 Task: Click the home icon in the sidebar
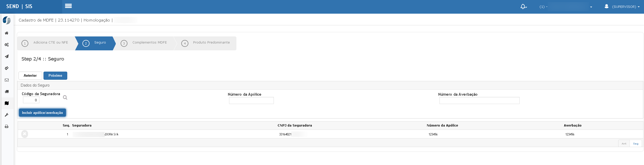click(x=7, y=33)
